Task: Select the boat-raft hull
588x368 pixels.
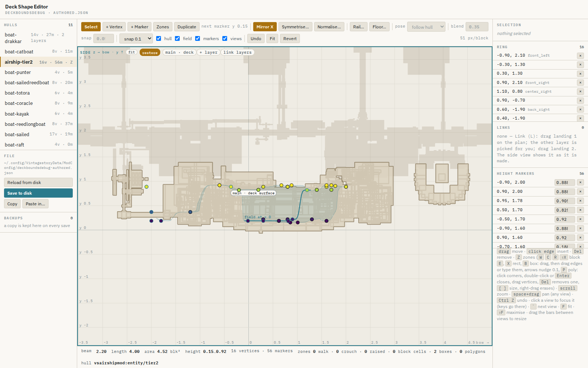Action: click(x=39, y=145)
